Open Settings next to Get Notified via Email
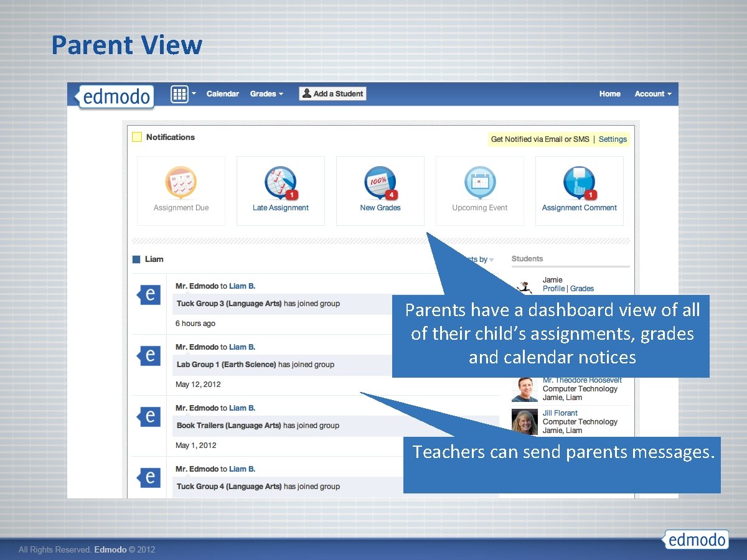The height and width of the screenshot is (560, 747). 613,139
